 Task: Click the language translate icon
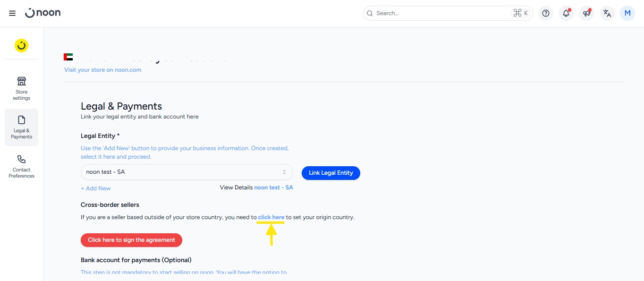[x=607, y=13]
